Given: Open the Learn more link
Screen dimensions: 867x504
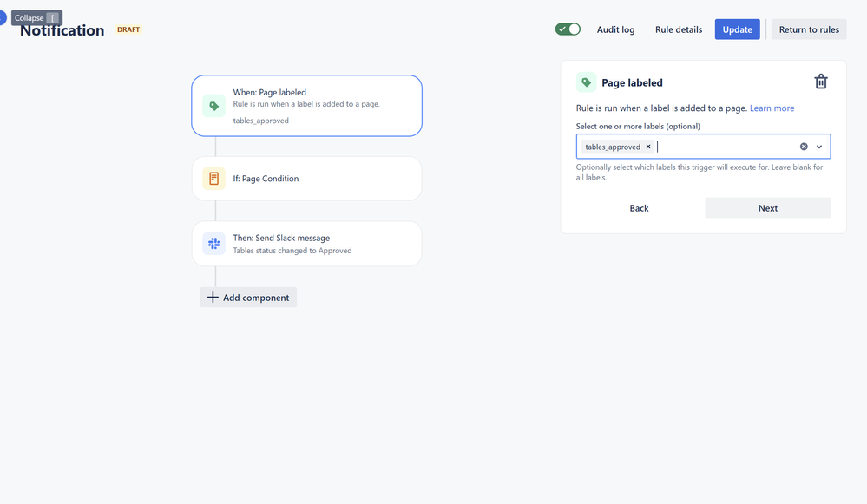Looking at the screenshot, I should [772, 108].
